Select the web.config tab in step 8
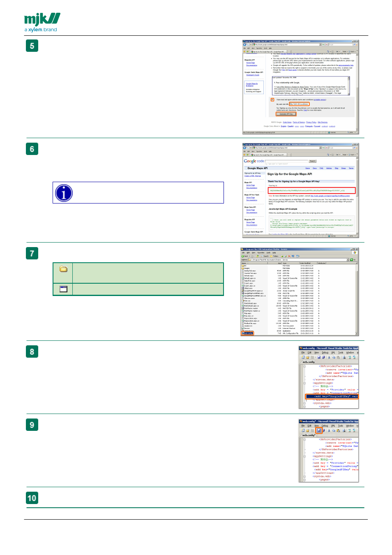 click(309, 362)
